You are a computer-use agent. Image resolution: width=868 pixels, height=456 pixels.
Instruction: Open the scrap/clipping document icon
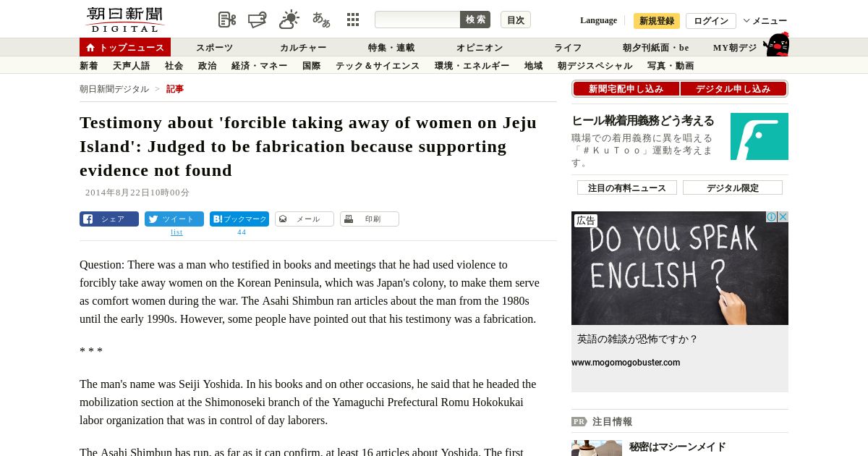227,20
